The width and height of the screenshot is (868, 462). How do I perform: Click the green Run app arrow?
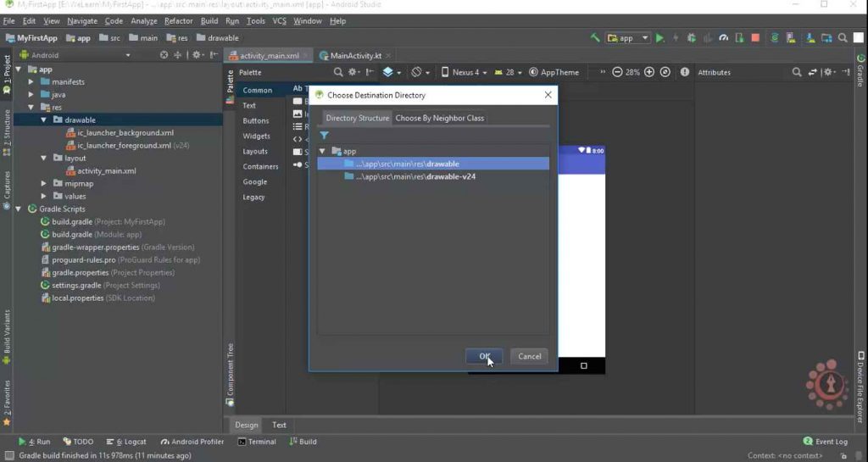[659, 38]
